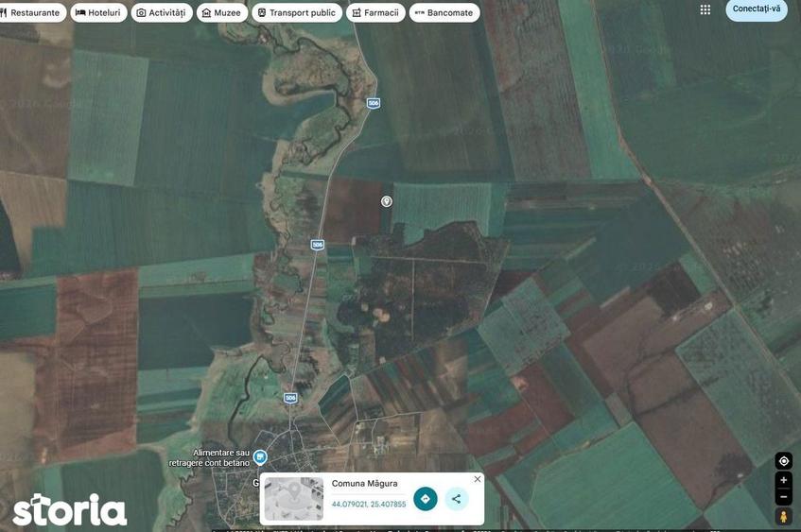Open the Alimentare sau retragere cont betano marker

pos(260,457)
